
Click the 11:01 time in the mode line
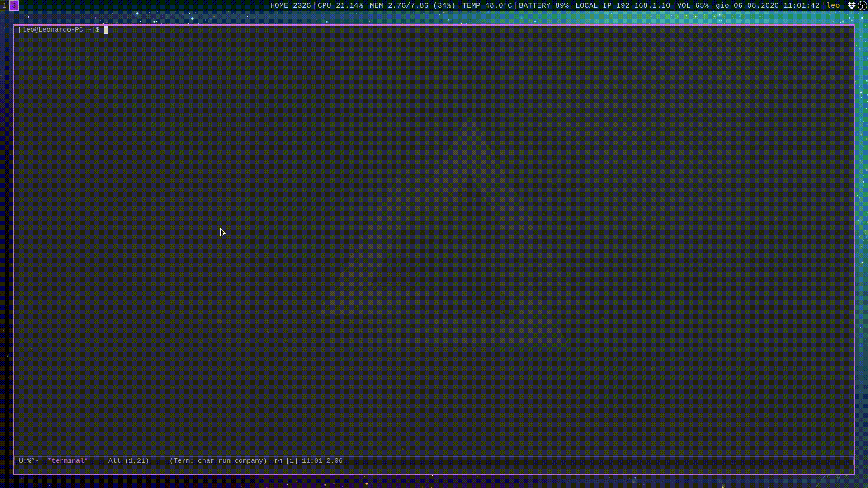click(312, 461)
